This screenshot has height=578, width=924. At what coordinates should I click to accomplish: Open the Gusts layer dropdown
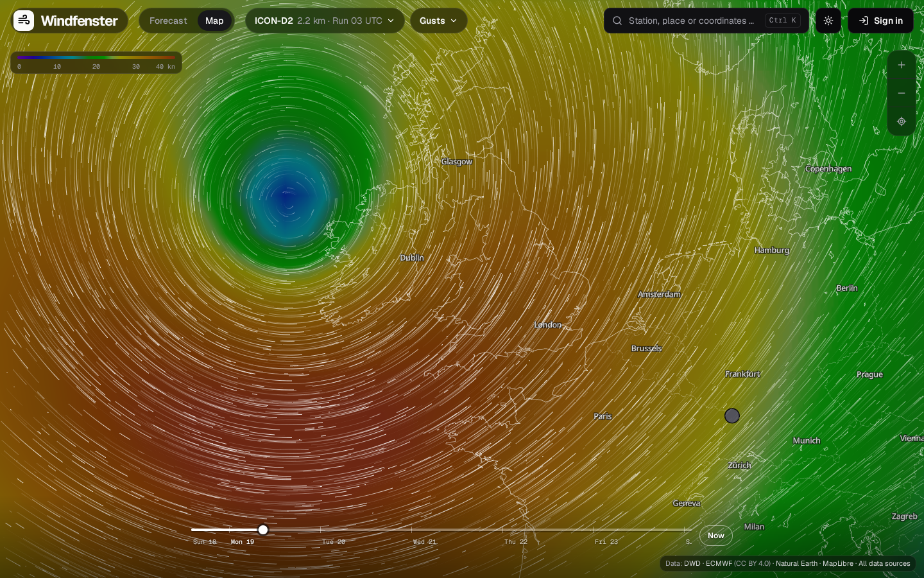(439, 21)
